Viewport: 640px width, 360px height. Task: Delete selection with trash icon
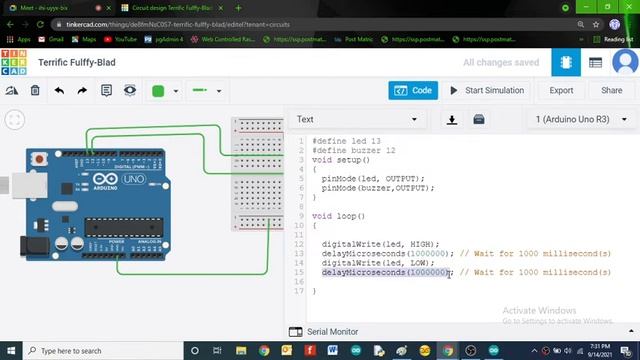point(35,90)
